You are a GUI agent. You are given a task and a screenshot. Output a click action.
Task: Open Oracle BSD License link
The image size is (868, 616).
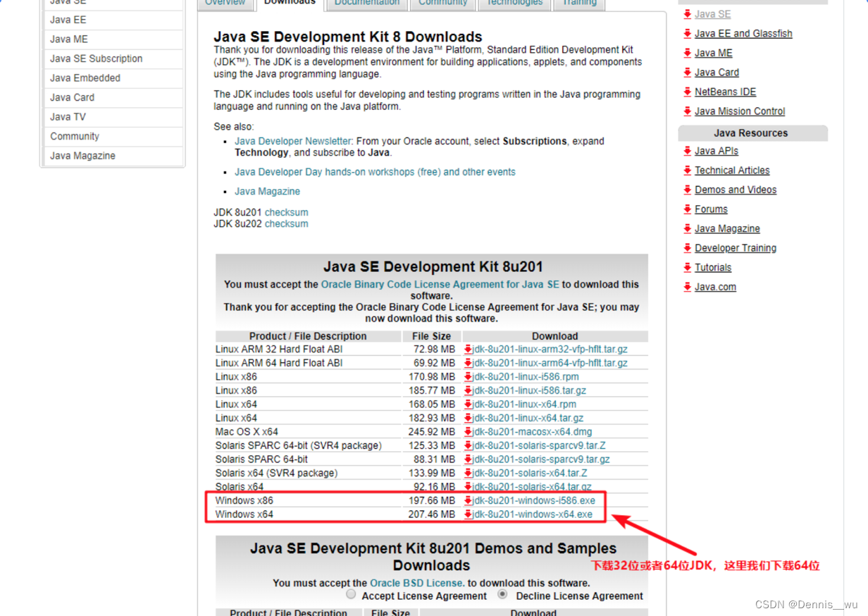click(417, 583)
